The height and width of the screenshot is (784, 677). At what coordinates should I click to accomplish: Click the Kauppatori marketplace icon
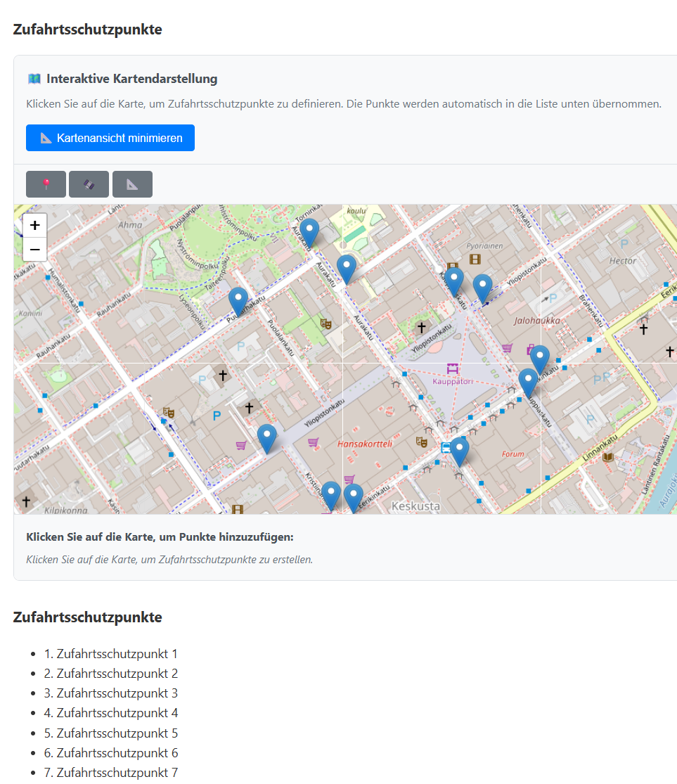click(x=452, y=368)
